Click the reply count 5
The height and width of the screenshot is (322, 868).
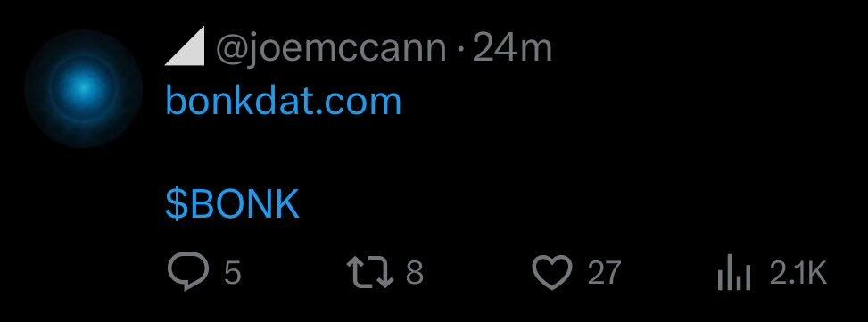pyautogui.click(x=233, y=273)
